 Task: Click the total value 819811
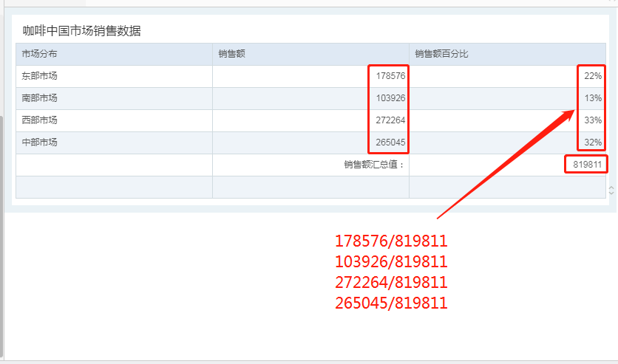click(x=587, y=165)
